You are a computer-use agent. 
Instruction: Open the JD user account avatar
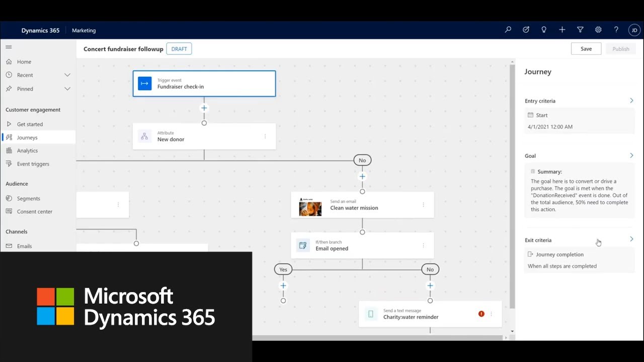634,30
